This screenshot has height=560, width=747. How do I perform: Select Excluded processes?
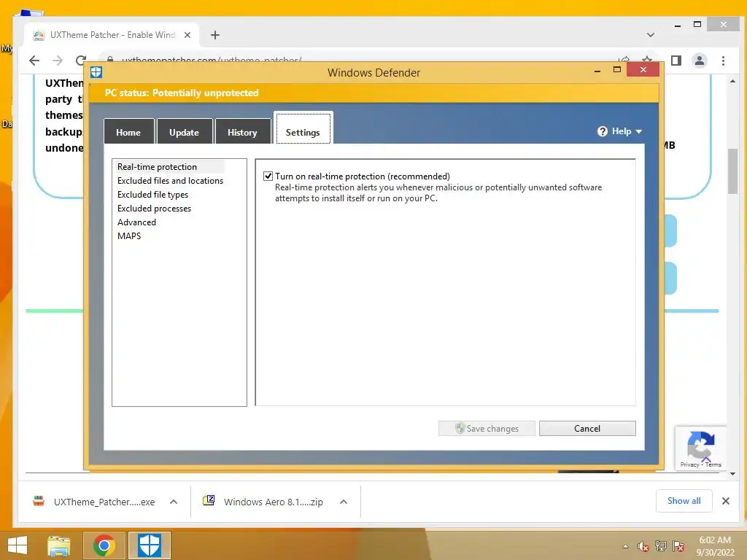(154, 208)
